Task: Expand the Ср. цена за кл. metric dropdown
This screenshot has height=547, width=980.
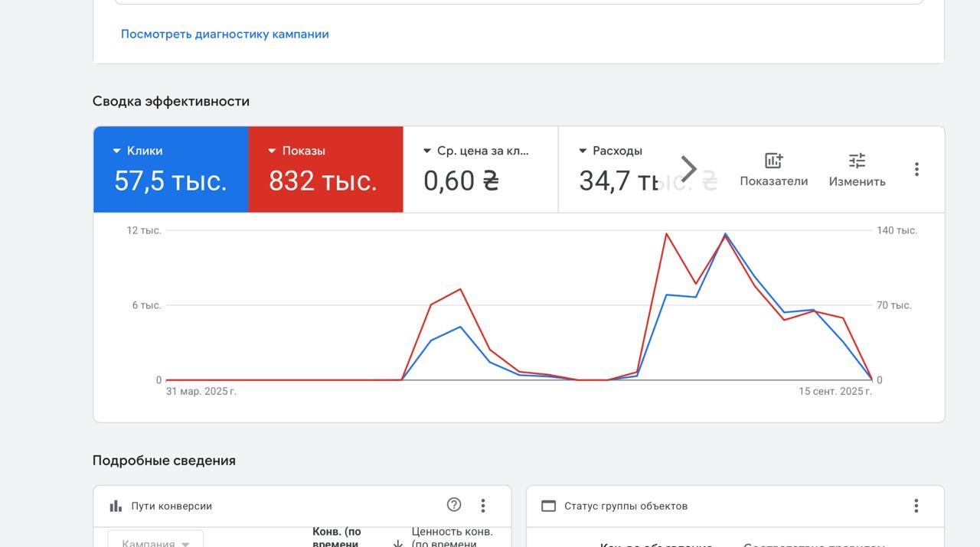Action: coord(426,151)
